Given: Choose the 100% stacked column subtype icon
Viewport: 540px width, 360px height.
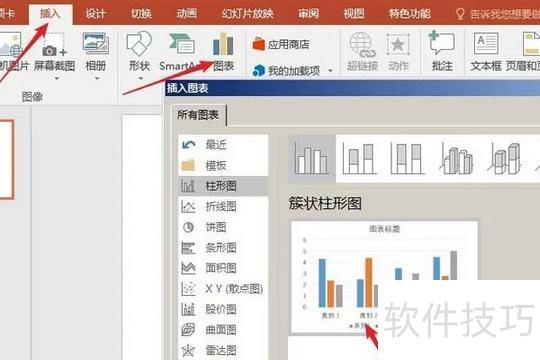Looking at the screenshot, I should tap(407, 158).
